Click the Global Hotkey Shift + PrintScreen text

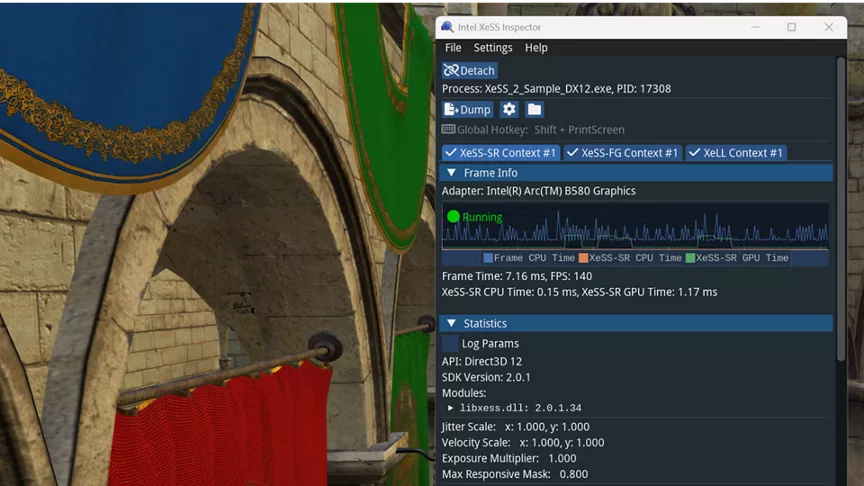(x=541, y=130)
